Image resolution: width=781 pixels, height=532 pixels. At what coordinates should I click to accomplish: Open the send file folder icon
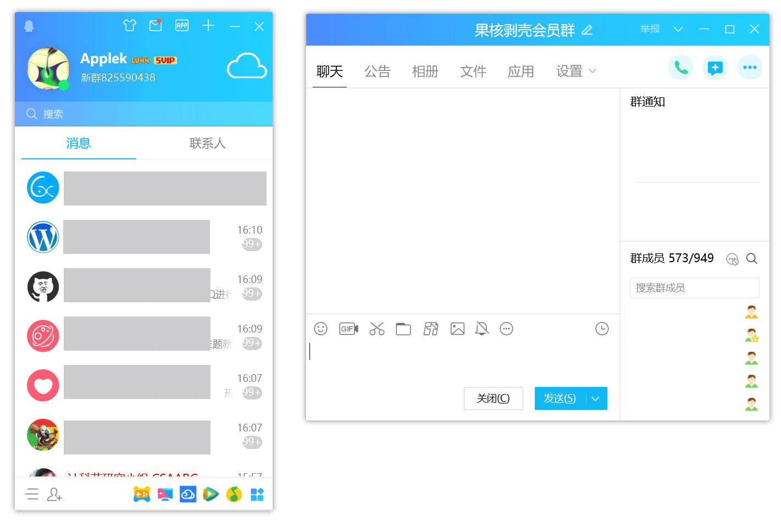coord(403,329)
